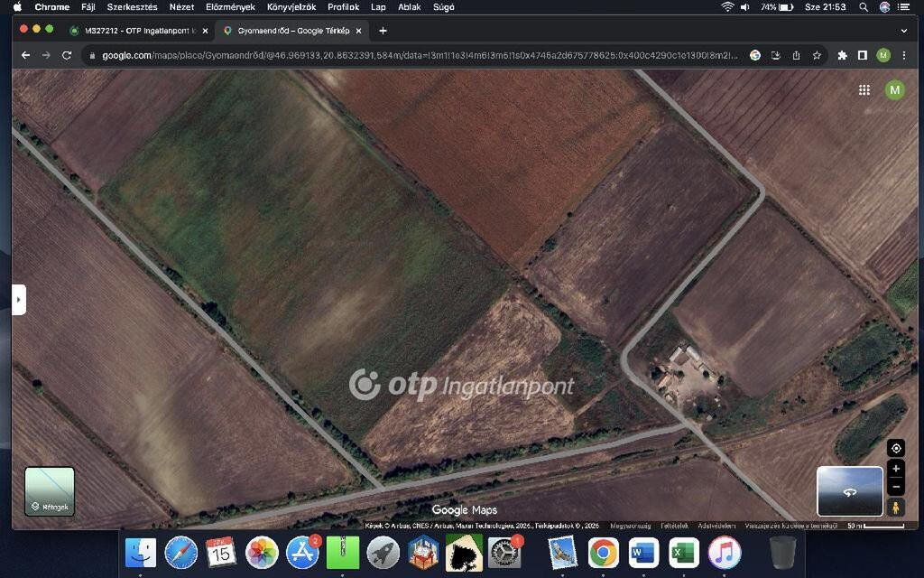924x578 pixels.
Task: Open the 3D street view thumbnail
Action: coord(849,491)
